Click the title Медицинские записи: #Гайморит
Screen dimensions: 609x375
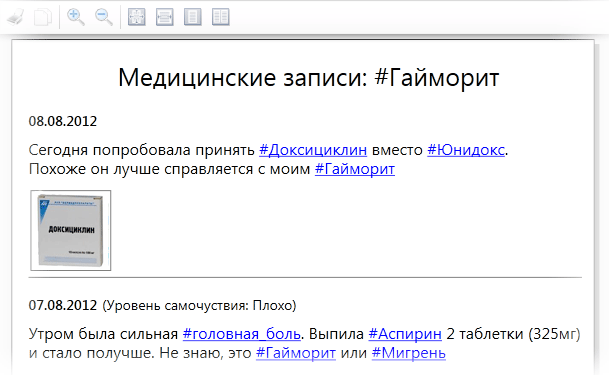coord(309,78)
